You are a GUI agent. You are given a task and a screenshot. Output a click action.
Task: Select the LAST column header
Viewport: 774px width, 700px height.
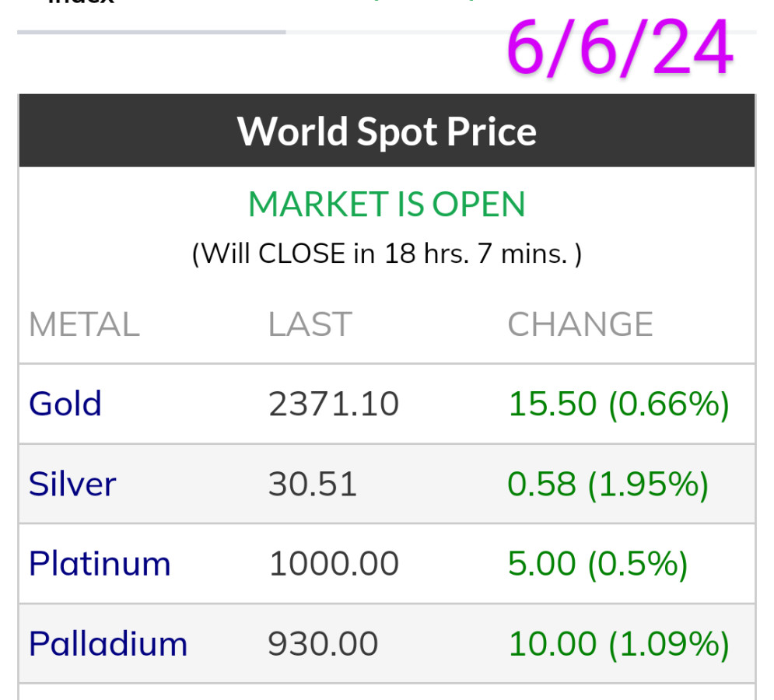[x=310, y=324]
